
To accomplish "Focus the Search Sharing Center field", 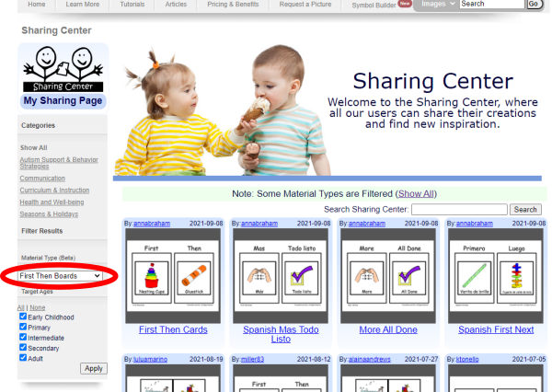I will pyautogui.click(x=459, y=210).
